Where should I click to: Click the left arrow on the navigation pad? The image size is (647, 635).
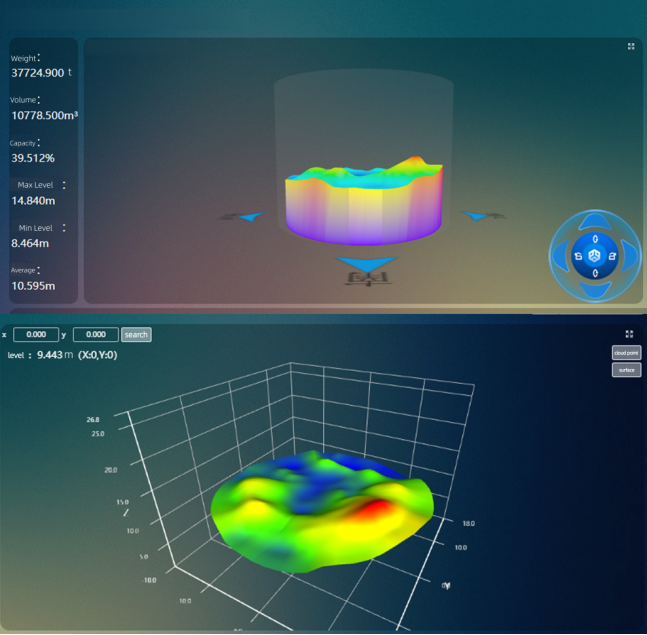coord(561,256)
